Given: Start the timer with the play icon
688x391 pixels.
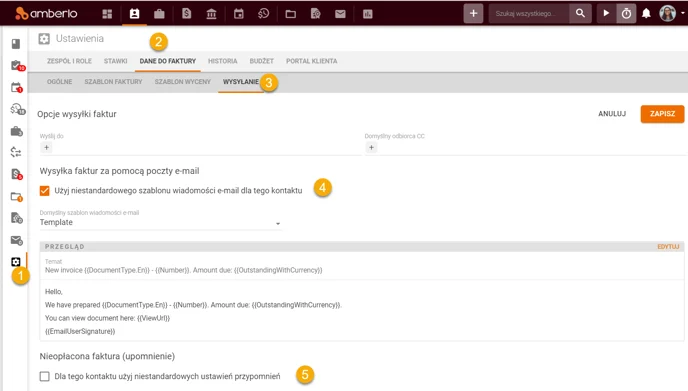Looking at the screenshot, I should coord(606,14).
